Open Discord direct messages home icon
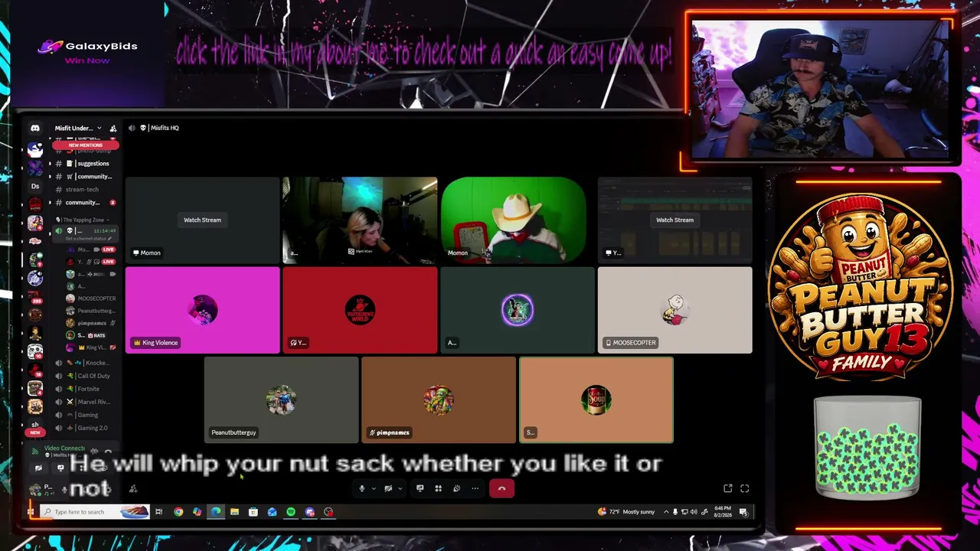 pyautogui.click(x=34, y=128)
